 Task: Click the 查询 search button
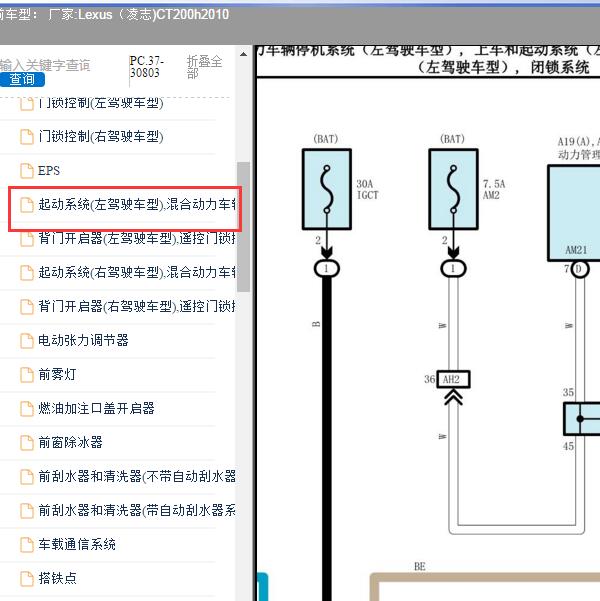(22, 79)
